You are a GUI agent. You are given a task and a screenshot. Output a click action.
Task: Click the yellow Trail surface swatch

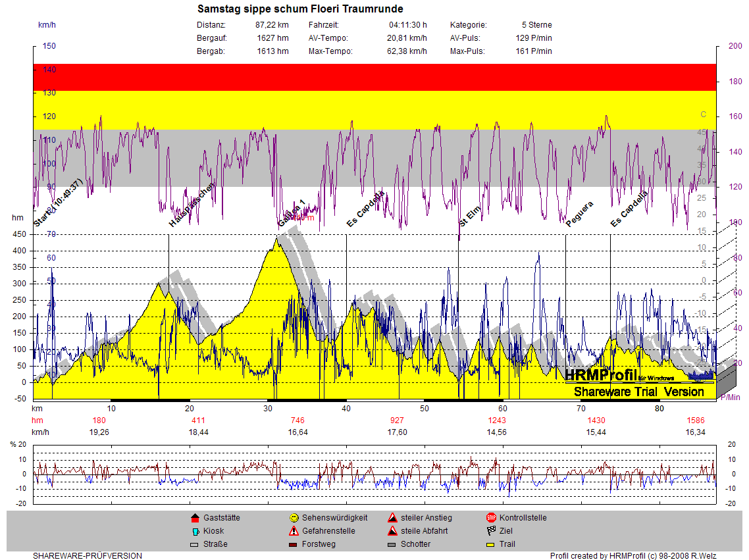coord(491,545)
